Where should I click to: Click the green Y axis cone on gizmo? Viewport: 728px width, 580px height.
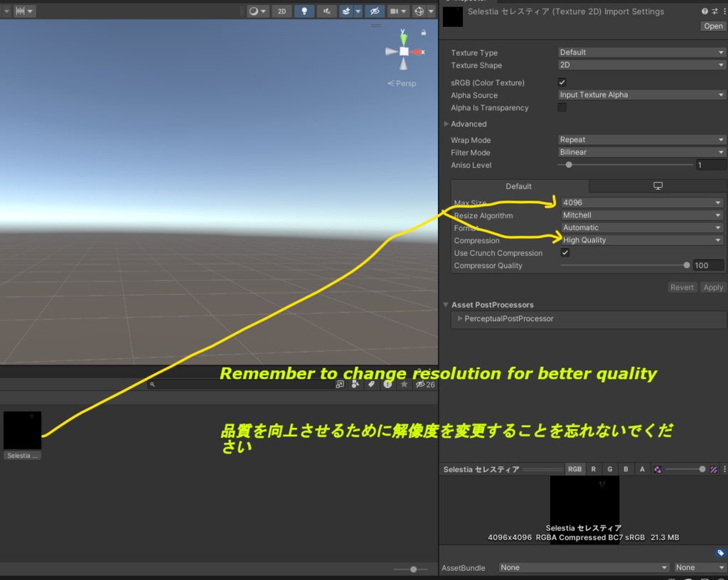click(x=404, y=38)
